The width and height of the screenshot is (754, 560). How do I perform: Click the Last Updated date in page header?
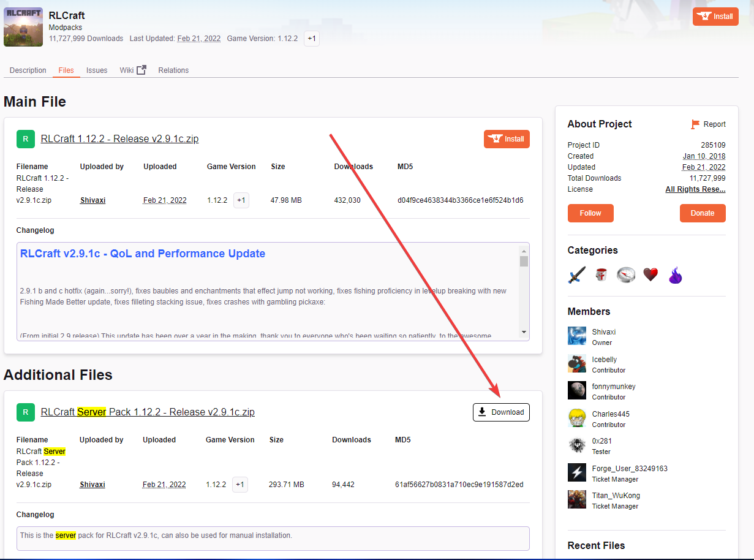199,39
